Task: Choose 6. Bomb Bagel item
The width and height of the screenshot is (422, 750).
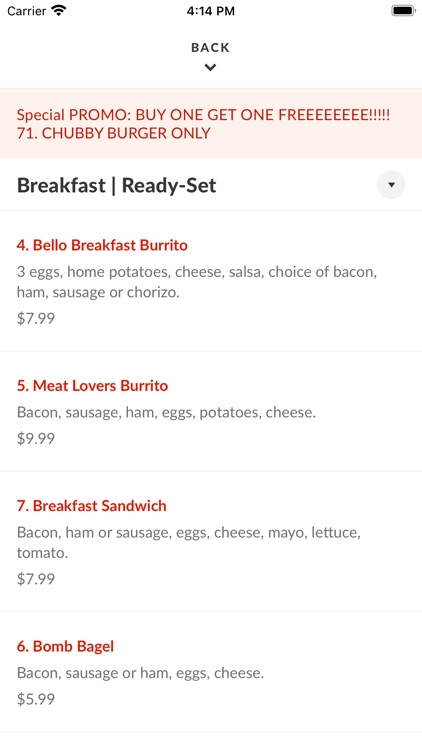Action: tap(66, 646)
